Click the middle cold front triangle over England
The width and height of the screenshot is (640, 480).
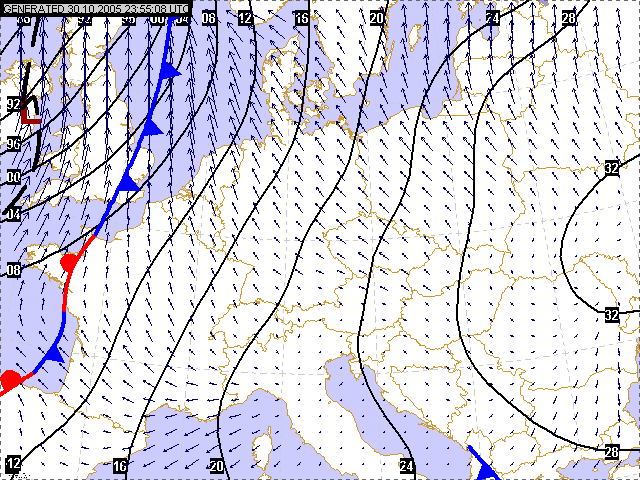click(151, 126)
